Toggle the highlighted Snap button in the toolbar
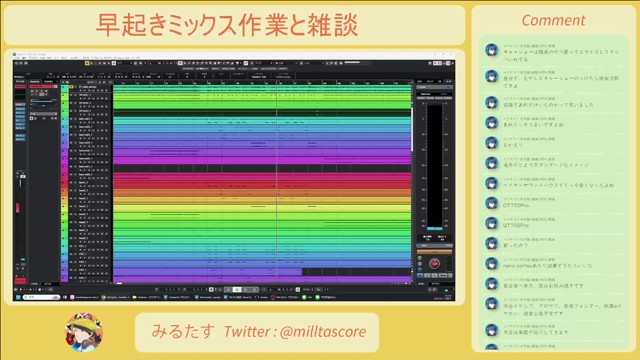This screenshot has height=360, width=640. (x=246, y=63)
